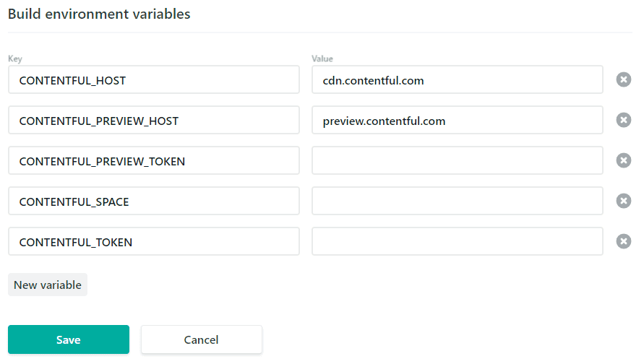Focus the empty CONTENTFUL_TOKEN value field
Viewport: 644px width, 364px height.
click(x=458, y=242)
